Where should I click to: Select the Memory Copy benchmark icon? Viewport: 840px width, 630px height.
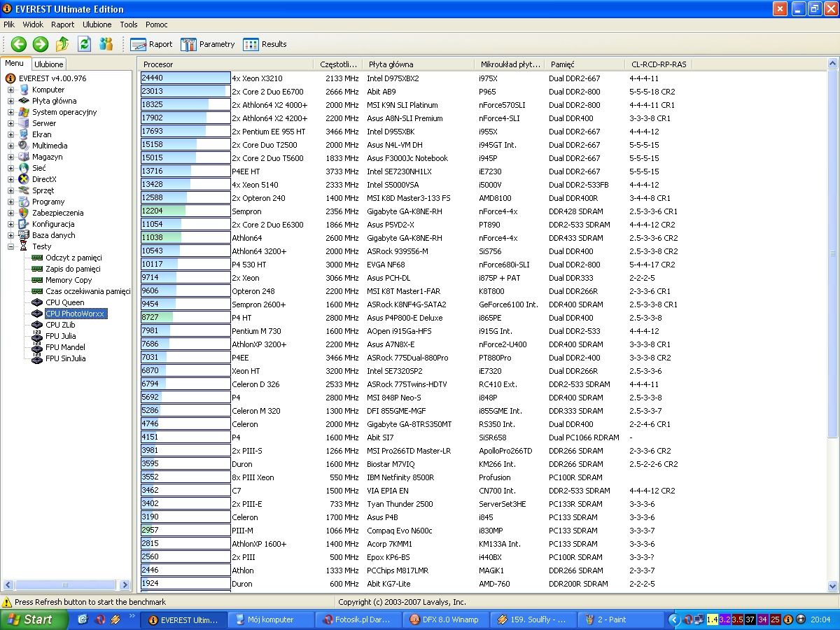[x=38, y=280]
